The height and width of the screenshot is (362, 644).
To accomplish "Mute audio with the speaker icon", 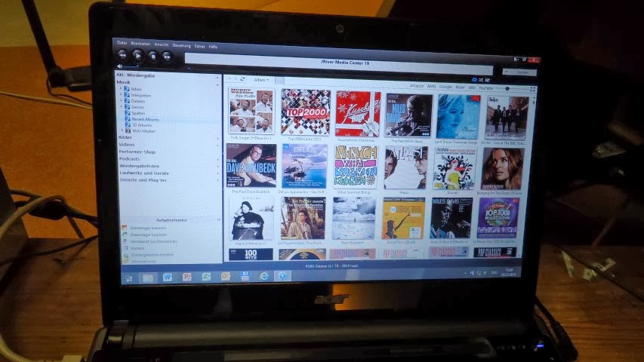I will tap(119, 66).
